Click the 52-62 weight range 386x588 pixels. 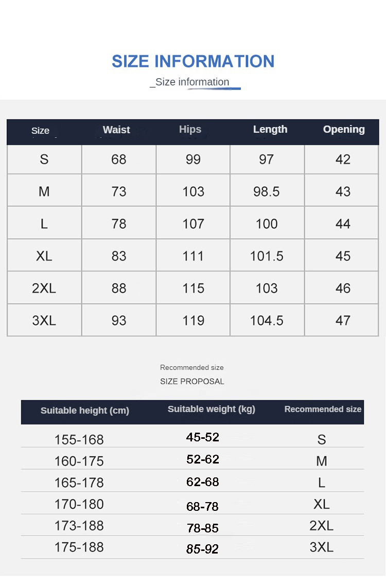(x=203, y=459)
